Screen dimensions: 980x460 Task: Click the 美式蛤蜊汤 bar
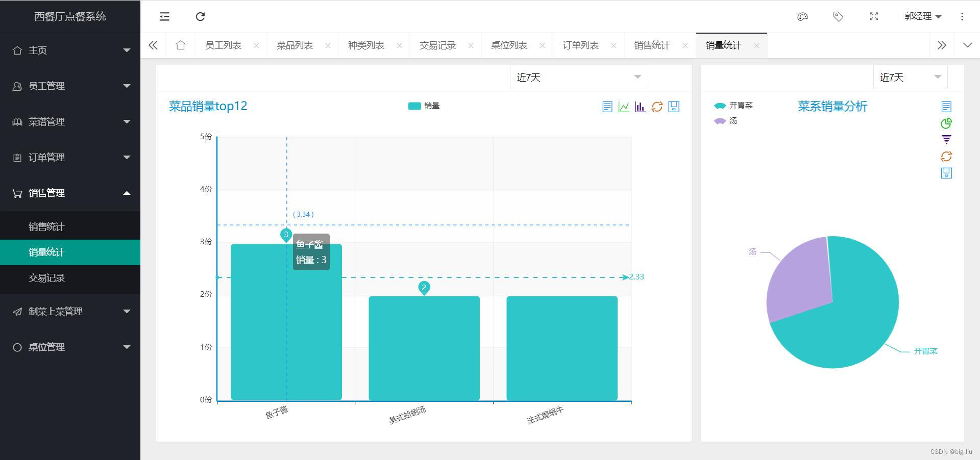tap(424, 348)
